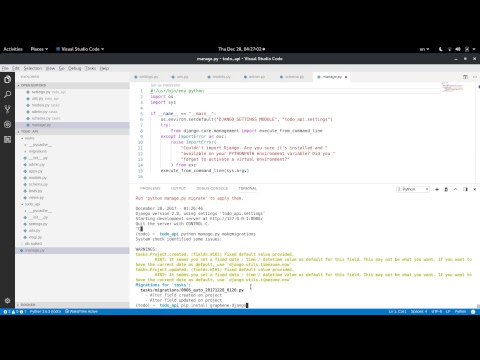Image resolution: width=480 pixels, height=360 pixels.
Task: Open the volume icon in the top bar
Action: click(x=458, y=49)
